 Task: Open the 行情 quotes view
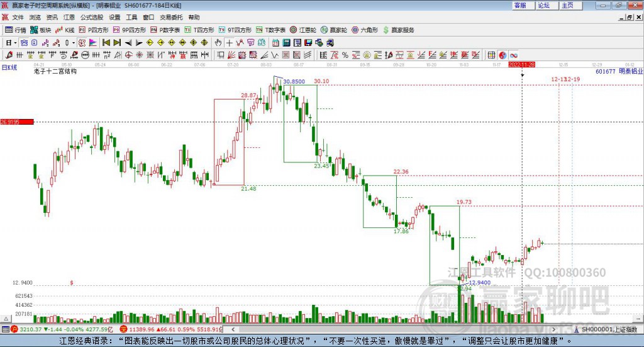click(x=16, y=30)
